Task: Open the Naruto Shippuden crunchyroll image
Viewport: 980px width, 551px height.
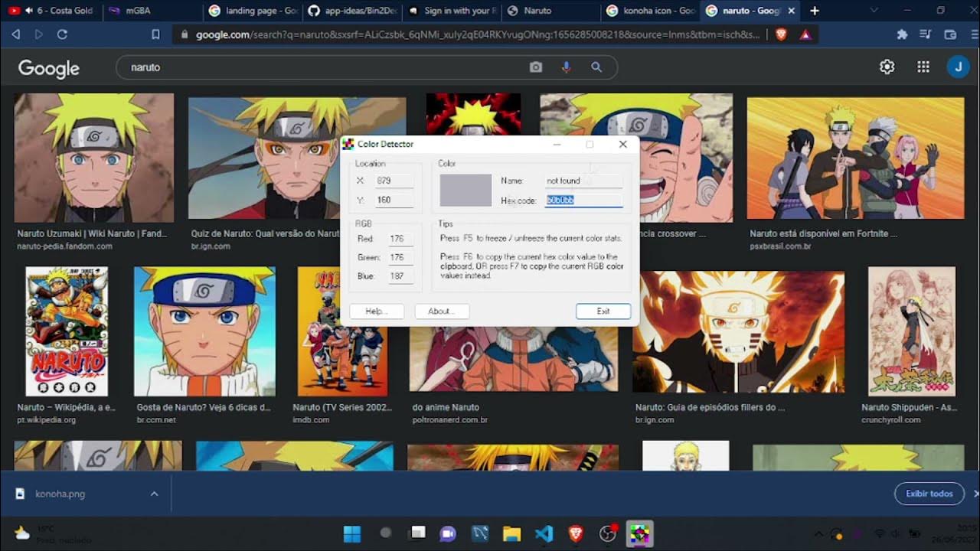Action: tap(911, 331)
